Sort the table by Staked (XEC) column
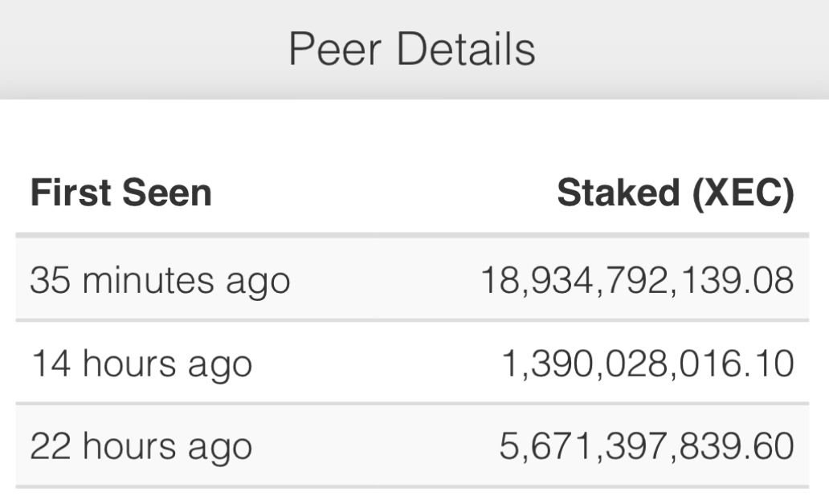The width and height of the screenshot is (829, 504). point(675,193)
